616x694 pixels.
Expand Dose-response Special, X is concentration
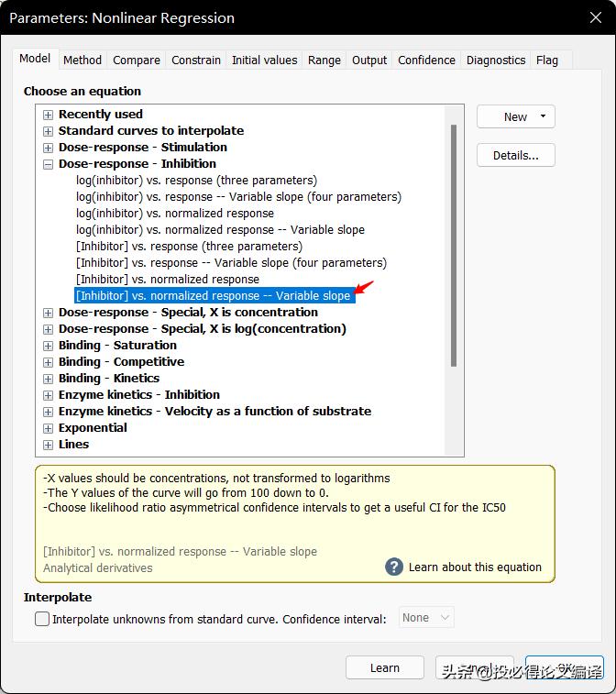point(48,313)
